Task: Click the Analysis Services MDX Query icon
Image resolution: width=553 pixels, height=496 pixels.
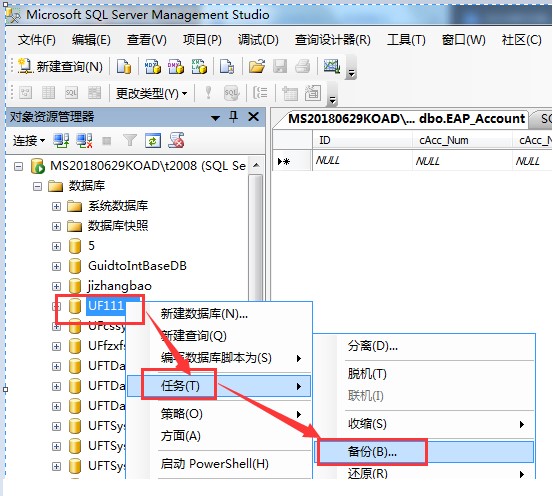Action: pyautogui.click(x=153, y=66)
